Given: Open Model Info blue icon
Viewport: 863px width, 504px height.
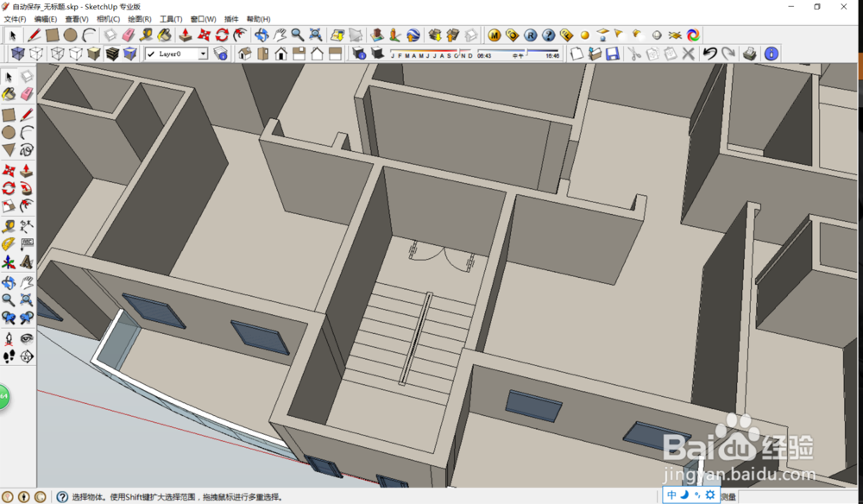Looking at the screenshot, I should (x=771, y=54).
